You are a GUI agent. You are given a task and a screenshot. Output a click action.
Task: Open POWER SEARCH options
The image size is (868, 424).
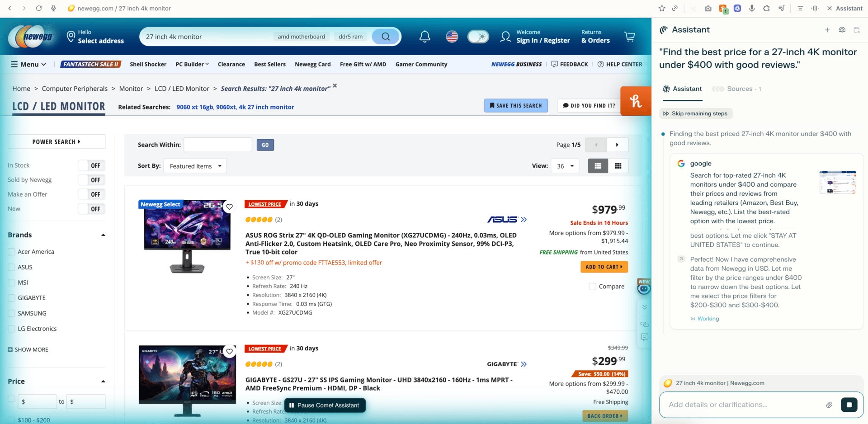pos(57,142)
